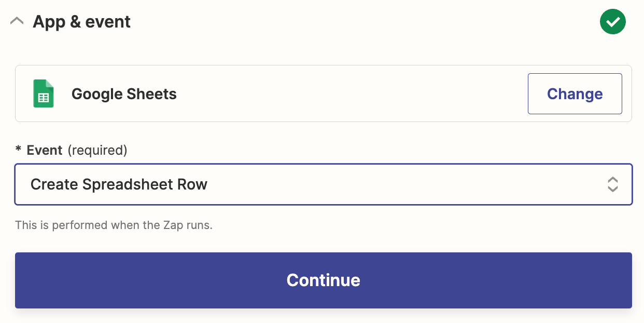The height and width of the screenshot is (323, 644).
Task: Select the Google Sheets app name label
Action: (124, 94)
